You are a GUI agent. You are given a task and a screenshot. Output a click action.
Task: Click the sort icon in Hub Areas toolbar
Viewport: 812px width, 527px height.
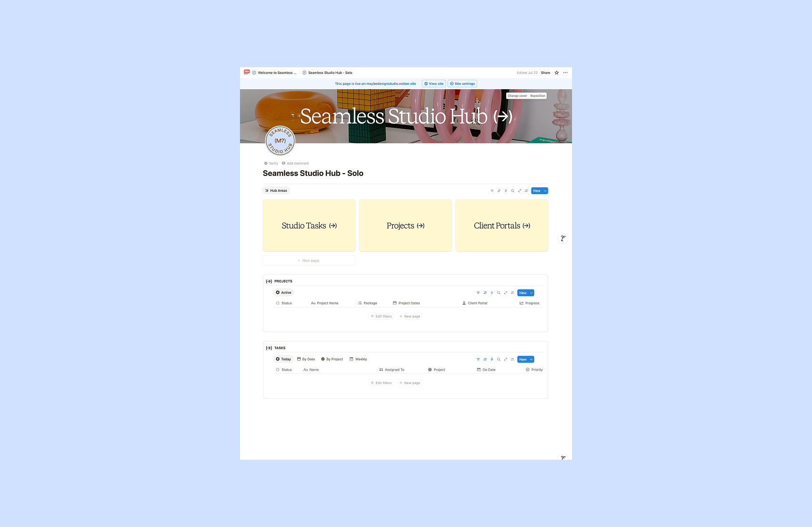tap(499, 191)
